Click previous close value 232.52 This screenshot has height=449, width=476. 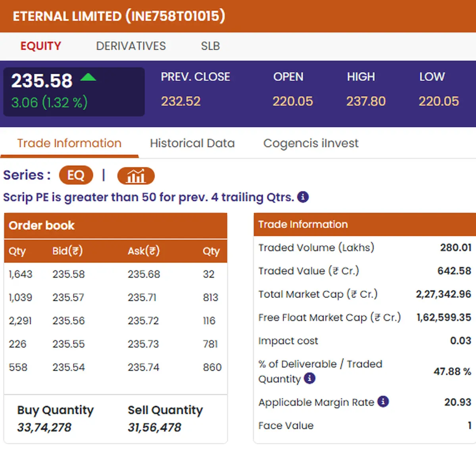180,102
